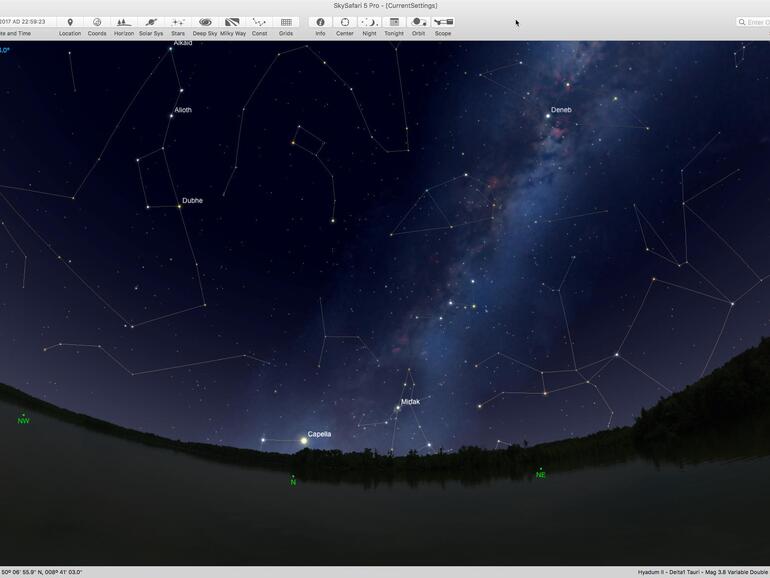Open the Stars settings icon
This screenshot has width=770, height=578.
(178, 22)
